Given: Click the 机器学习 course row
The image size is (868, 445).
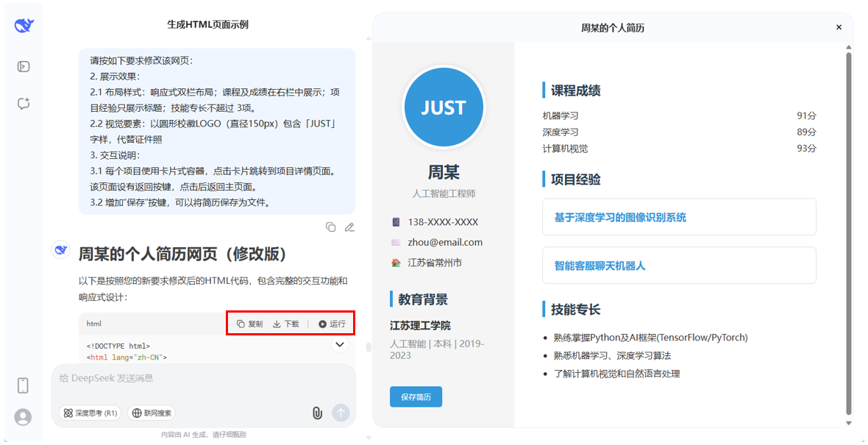Looking at the screenshot, I should (679, 115).
